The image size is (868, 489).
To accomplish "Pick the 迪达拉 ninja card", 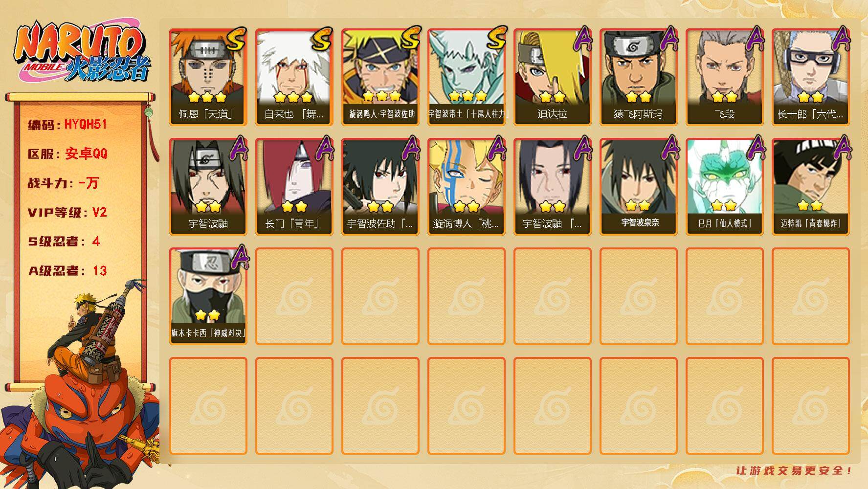I will coord(552,77).
